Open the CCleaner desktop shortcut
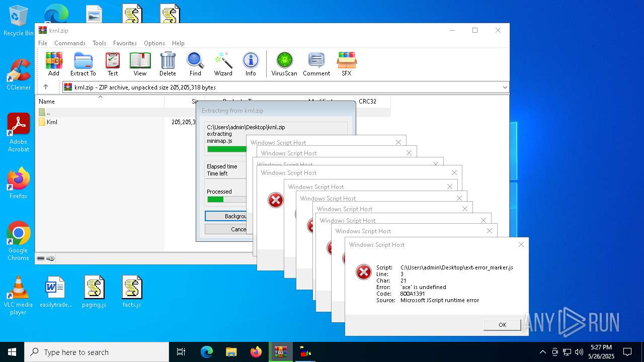The width and height of the screenshot is (644, 362). [19, 74]
